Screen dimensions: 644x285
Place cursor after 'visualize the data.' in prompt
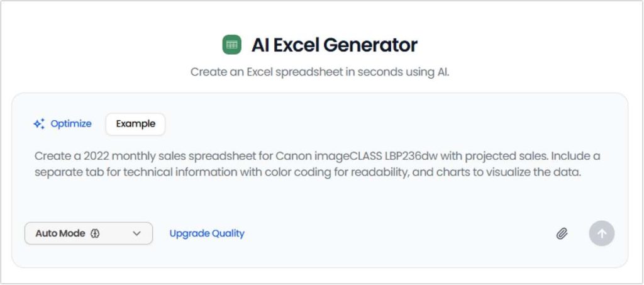point(579,172)
